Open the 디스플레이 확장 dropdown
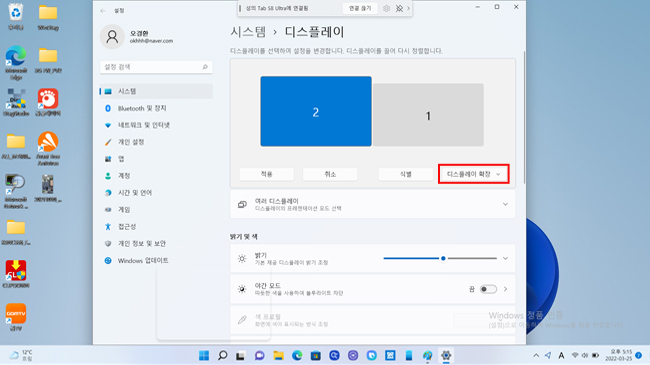 coord(473,174)
